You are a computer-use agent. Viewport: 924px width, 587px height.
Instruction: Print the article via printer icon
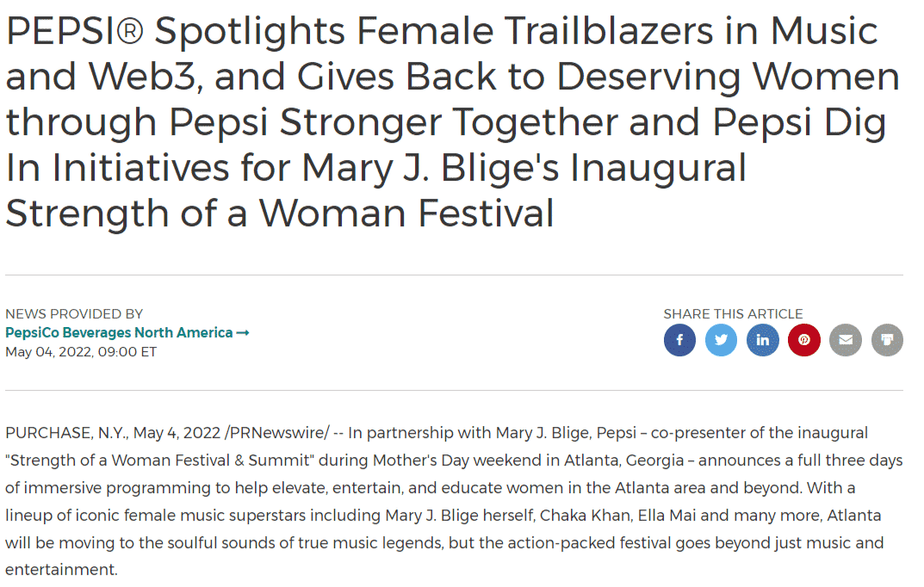point(888,340)
